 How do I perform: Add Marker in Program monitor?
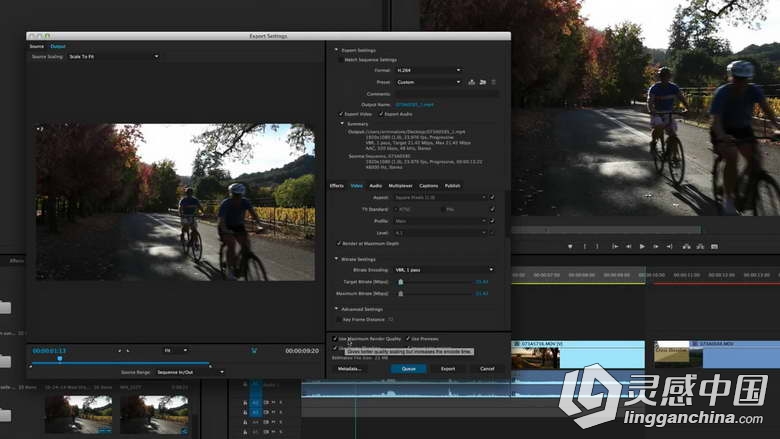coord(570,247)
